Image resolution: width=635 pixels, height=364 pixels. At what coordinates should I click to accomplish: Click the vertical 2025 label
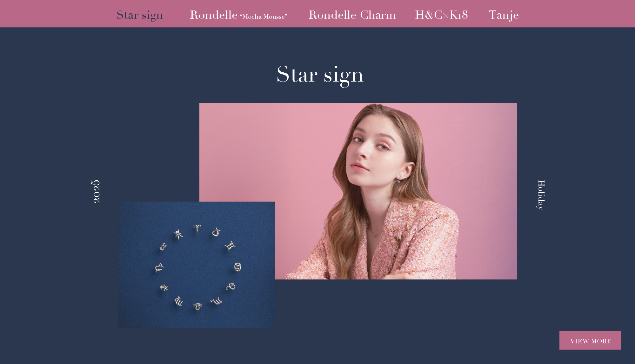point(95,191)
